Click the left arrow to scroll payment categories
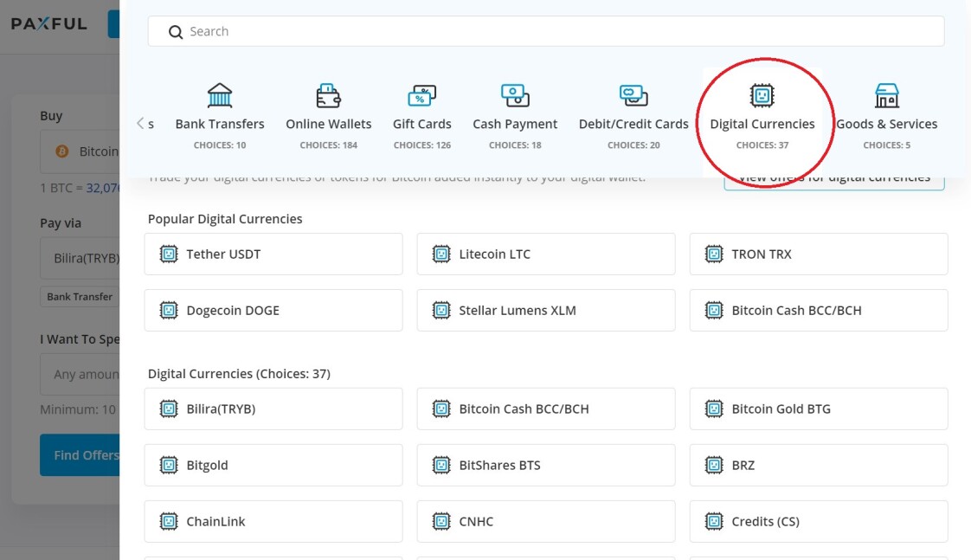 click(x=140, y=123)
